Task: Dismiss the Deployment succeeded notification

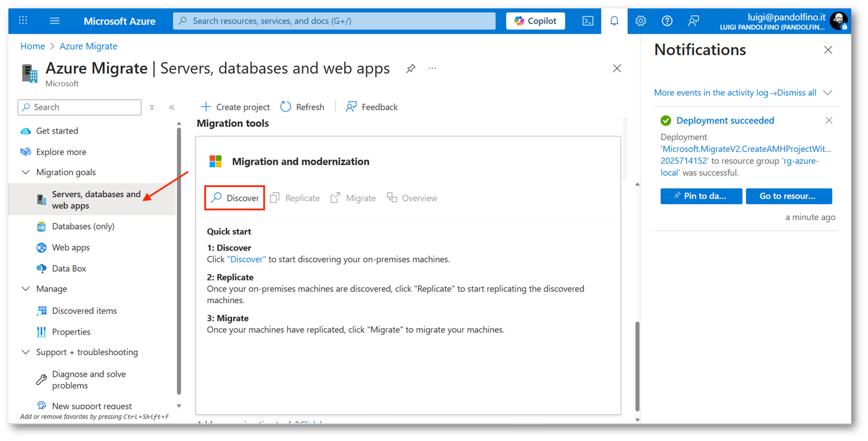Action: click(x=829, y=121)
